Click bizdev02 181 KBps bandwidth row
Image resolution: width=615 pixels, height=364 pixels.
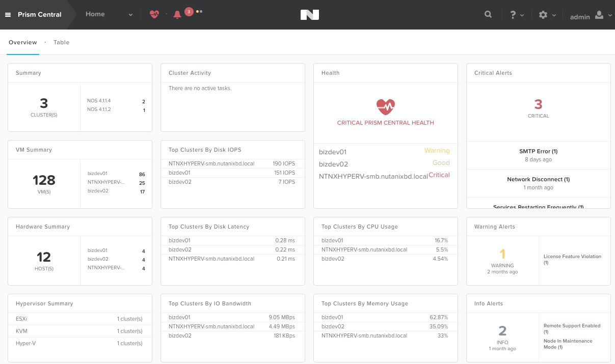[x=232, y=335]
